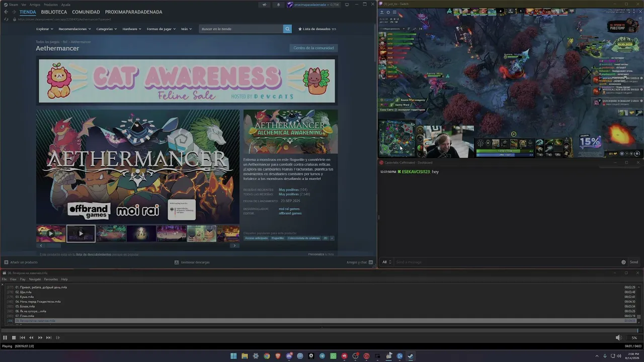Open the File menu in audio player

point(5,280)
